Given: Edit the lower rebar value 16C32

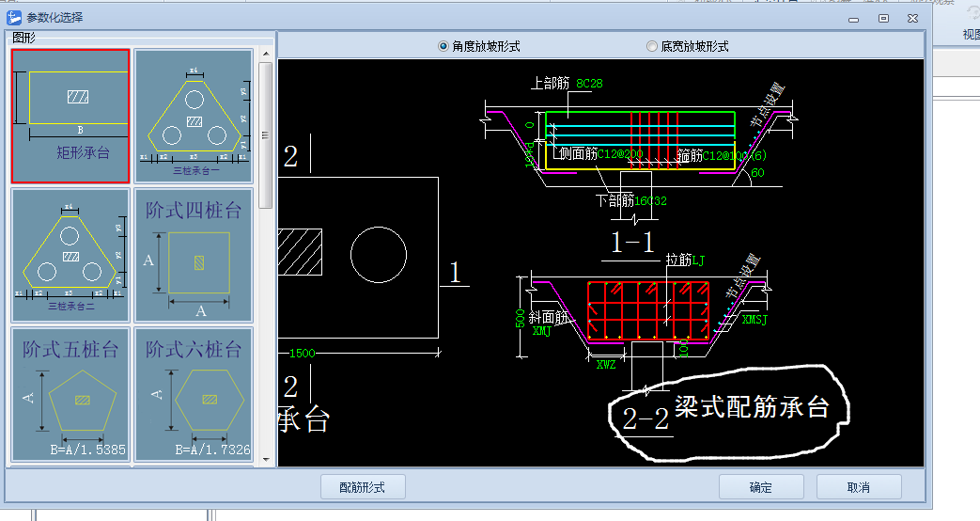Looking at the screenshot, I should click(x=650, y=200).
